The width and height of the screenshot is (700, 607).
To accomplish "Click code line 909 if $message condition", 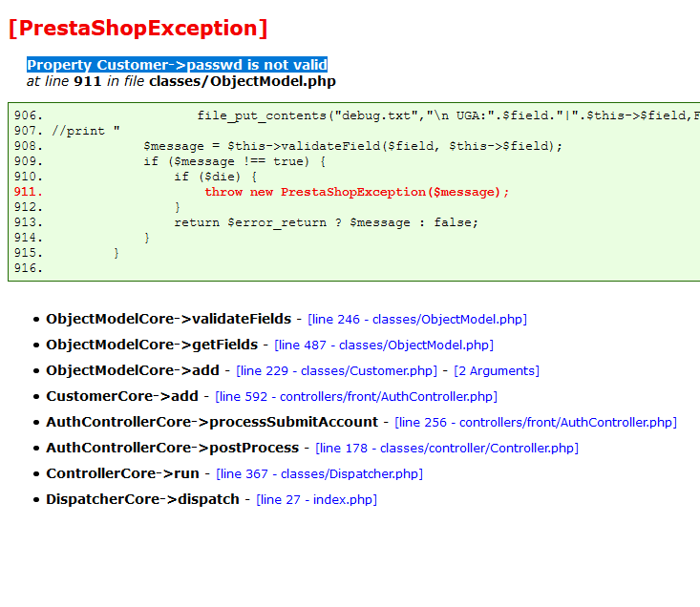I will tap(234, 161).
